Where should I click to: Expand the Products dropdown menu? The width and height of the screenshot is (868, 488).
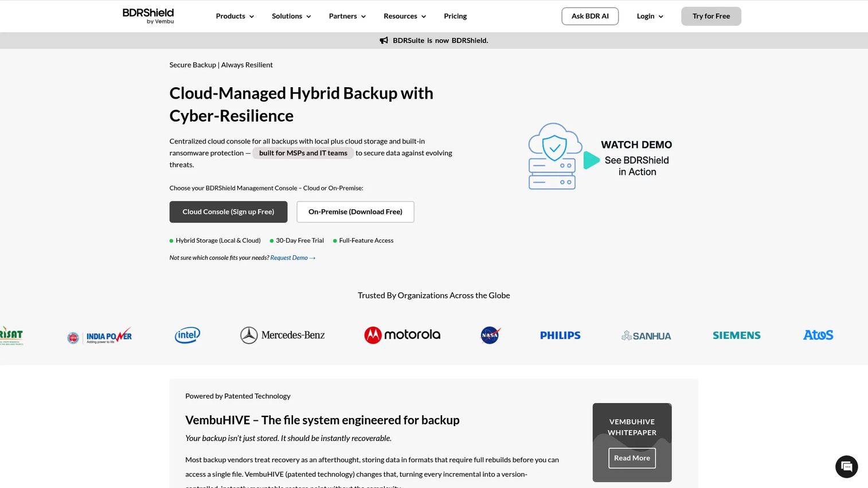click(235, 16)
